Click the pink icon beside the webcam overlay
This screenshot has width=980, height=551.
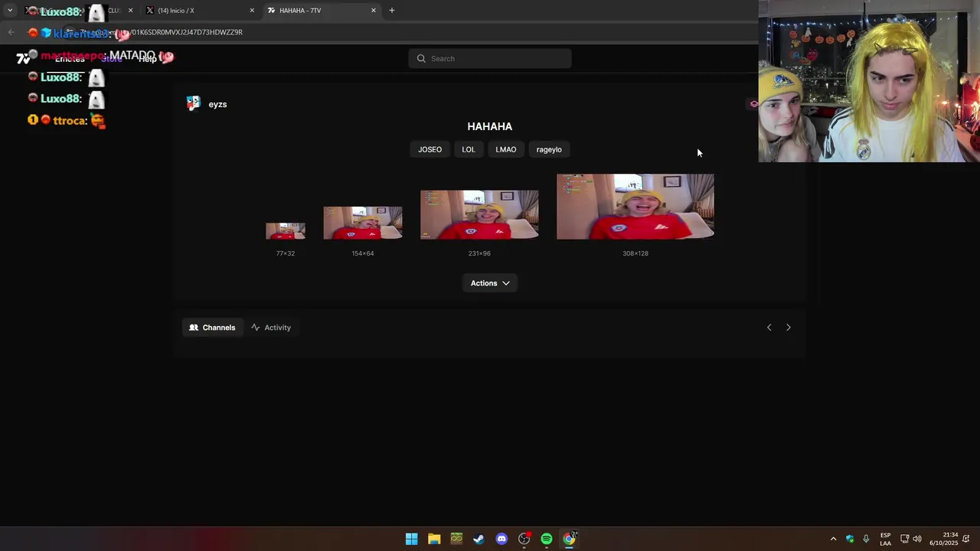[x=754, y=104]
